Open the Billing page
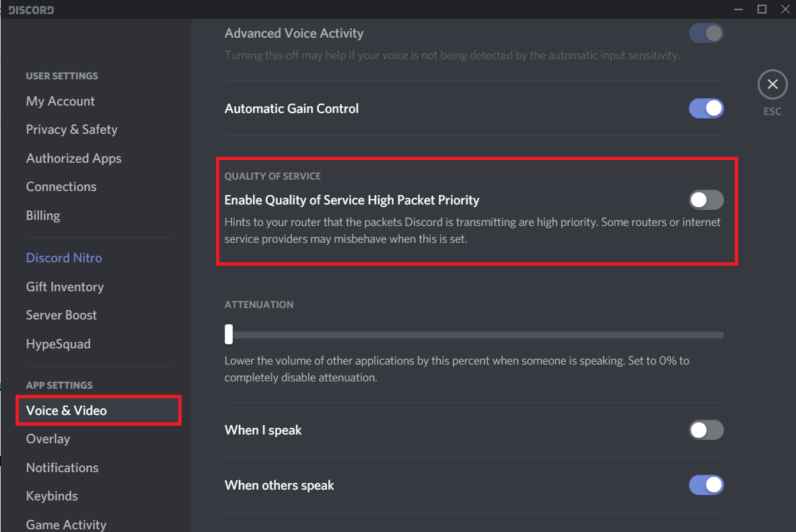796x532 pixels. (43, 215)
